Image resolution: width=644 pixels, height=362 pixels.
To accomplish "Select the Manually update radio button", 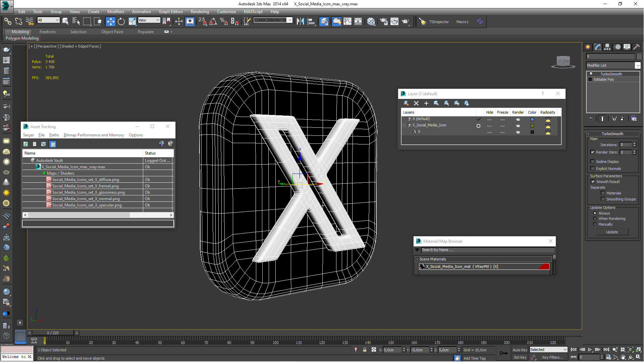I will (x=595, y=224).
